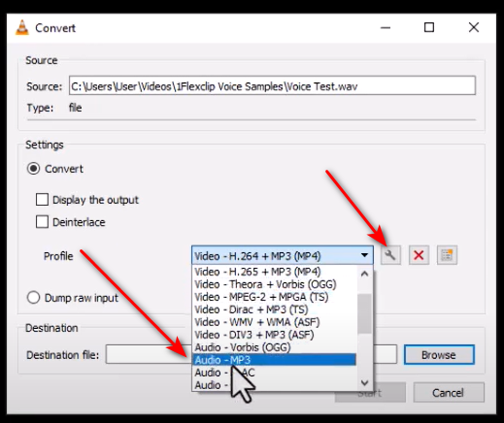Select Dump raw input radio button
This screenshot has width=504, height=423.
pyautogui.click(x=34, y=298)
